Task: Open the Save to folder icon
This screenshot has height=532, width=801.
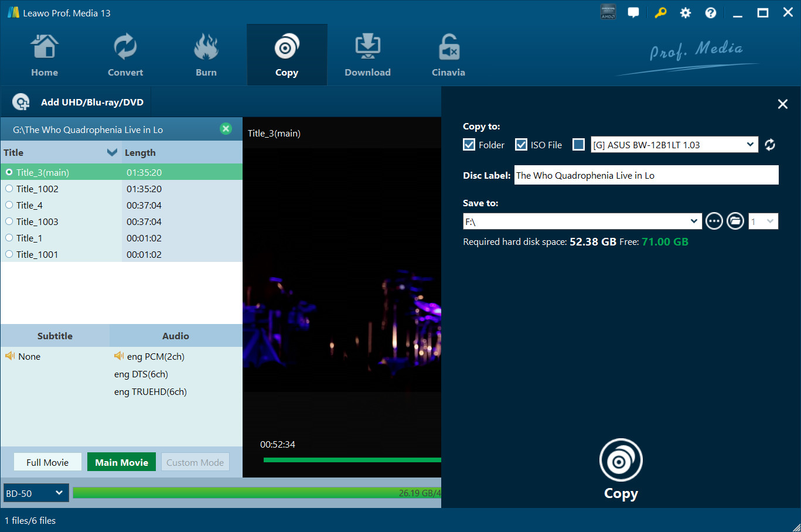Action: coord(735,221)
